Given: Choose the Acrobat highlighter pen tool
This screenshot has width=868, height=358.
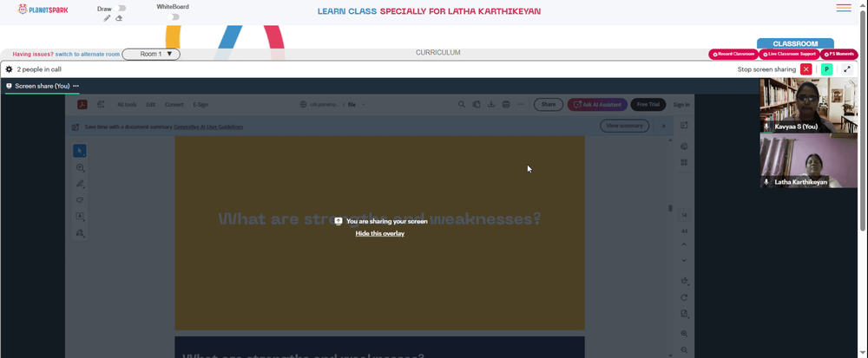Looking at the screenshot, I should tap(80, 184).
